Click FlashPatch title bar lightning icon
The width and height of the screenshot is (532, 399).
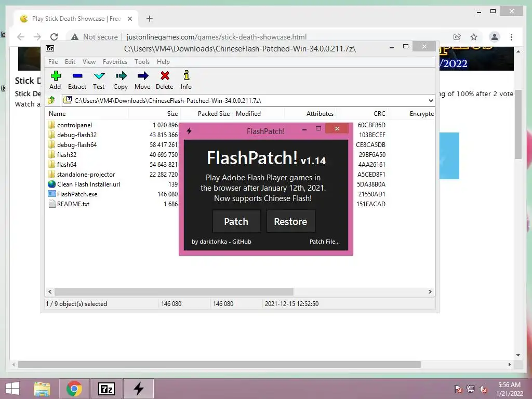189,131
